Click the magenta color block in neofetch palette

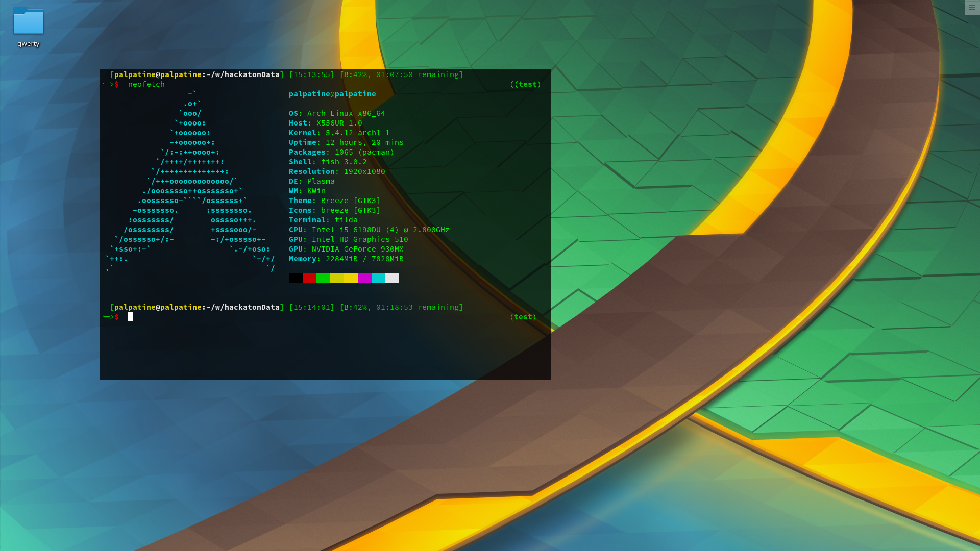pyautogui.click(x=364, y=278)
